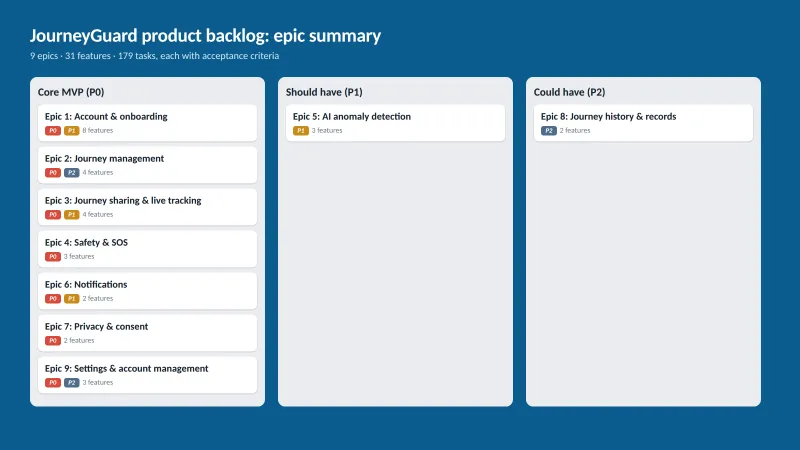Click the P2 badge on Epic 8
Screen dimensions: 800x450
pyautogui.click(x=548, y=131)
